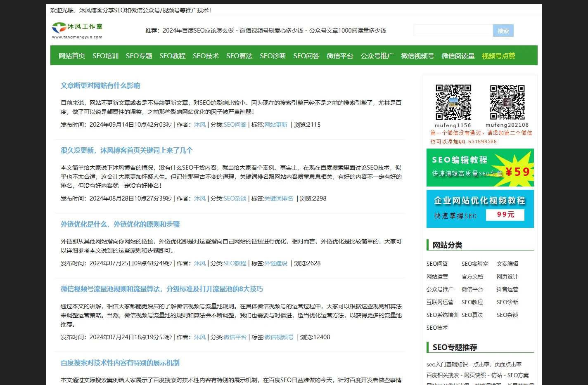Screen dimensions: 588x385
Task: Open sidebar category SEO算法
Action: [472, 315]
